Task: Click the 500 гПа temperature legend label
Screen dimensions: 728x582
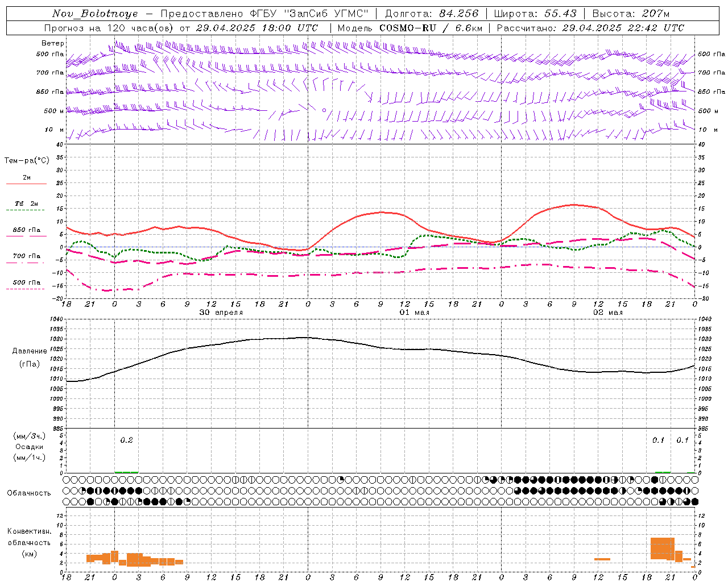Action: [x=27, y=282]
